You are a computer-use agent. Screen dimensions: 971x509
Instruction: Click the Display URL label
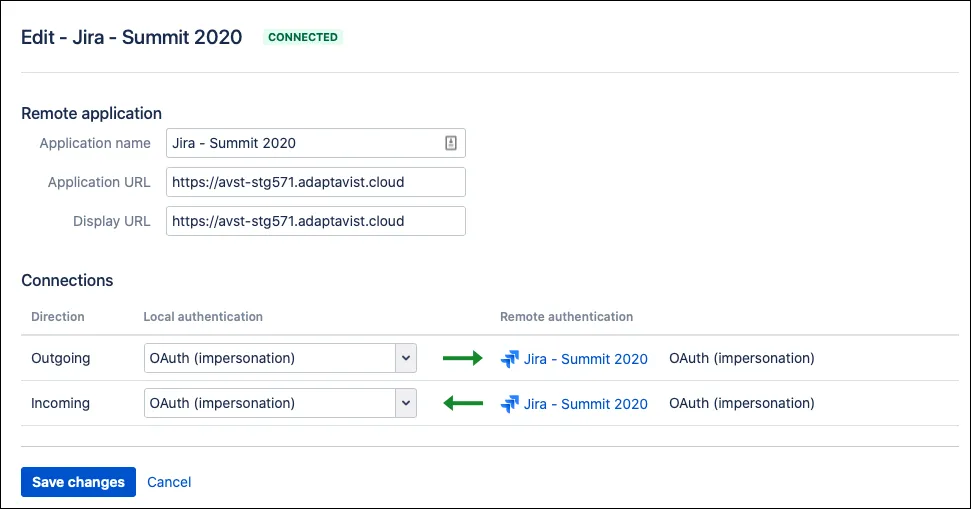point(111,221)
